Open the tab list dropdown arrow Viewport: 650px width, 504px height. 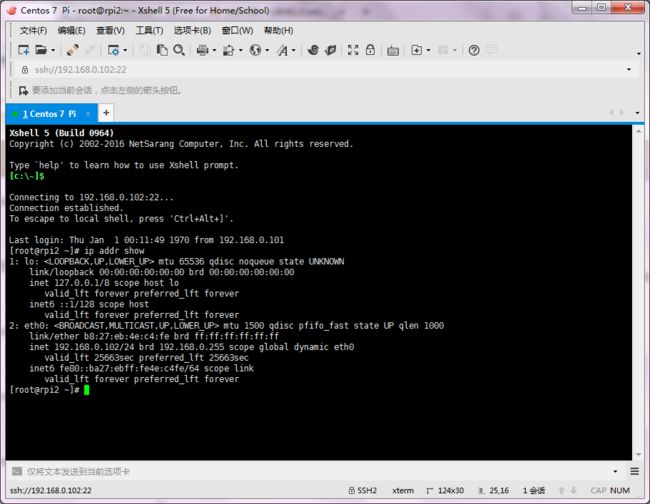[638, 113]
